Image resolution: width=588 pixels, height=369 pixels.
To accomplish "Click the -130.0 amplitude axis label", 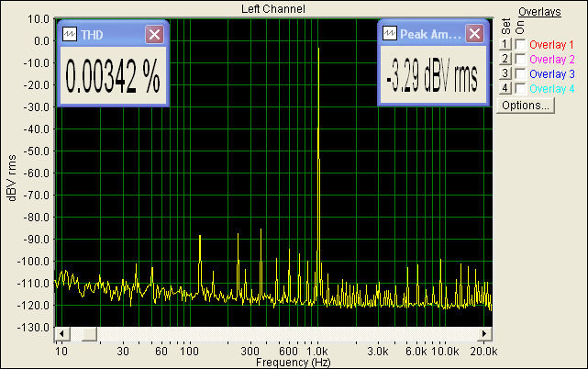I will pos(33,328).
